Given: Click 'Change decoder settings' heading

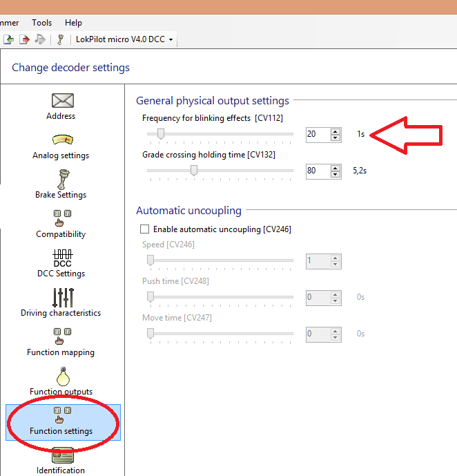Looking at the screenshot, I should pos(70,68).
